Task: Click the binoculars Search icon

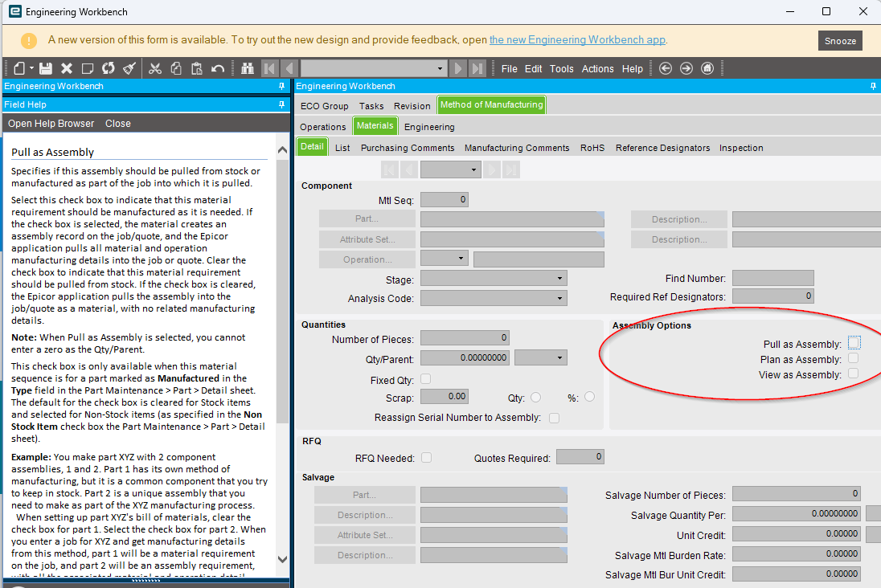Action: pos(248,68)
